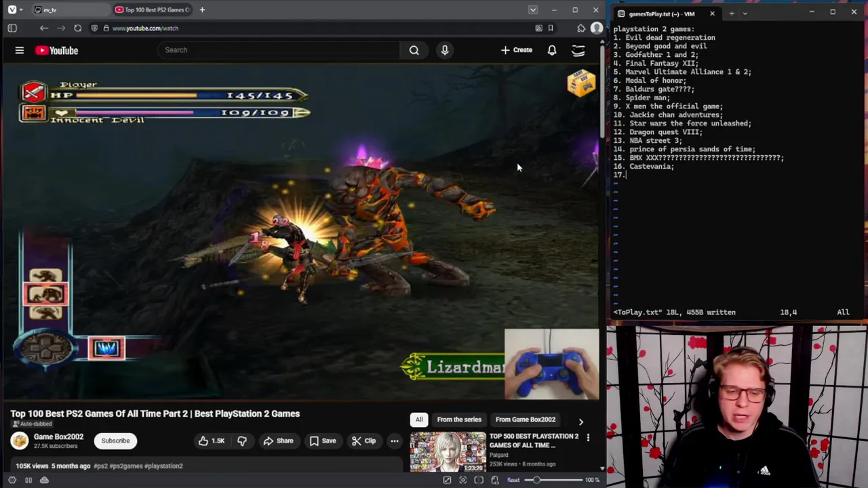Subscribe to Game Box2002

(x=115, y=441)
